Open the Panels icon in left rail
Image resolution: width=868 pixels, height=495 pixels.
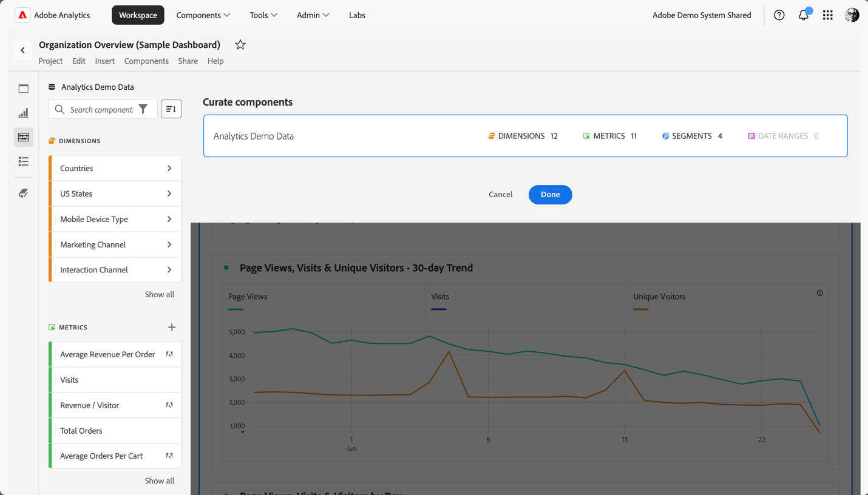tap(23, 89)
